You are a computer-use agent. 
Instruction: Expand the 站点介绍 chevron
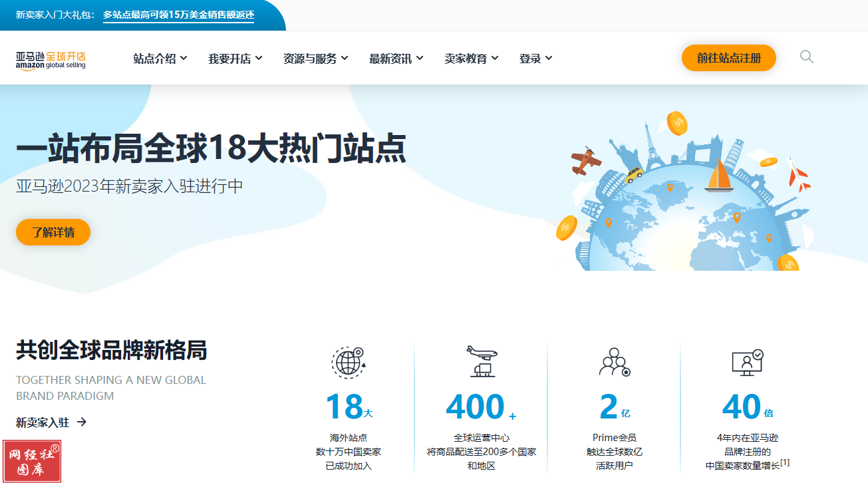point(184,59)
